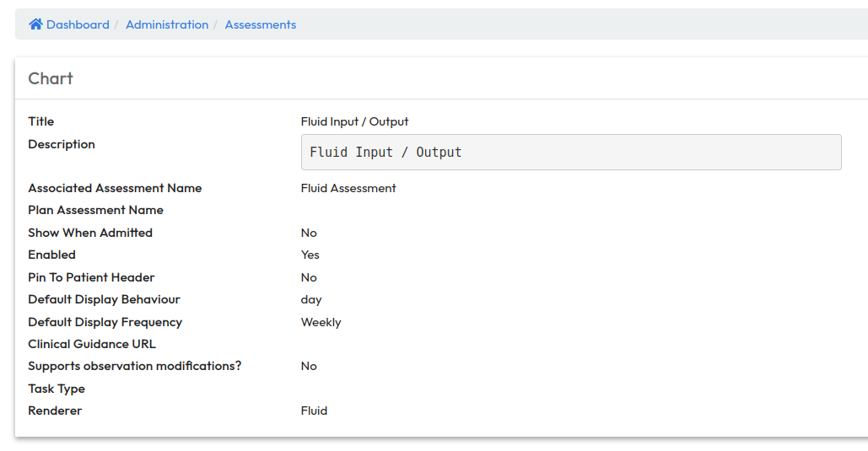This screenshot has height=451, width=868.
Task: Navigate to the Assessments breadcrumb link
Action: coord(261,24)
